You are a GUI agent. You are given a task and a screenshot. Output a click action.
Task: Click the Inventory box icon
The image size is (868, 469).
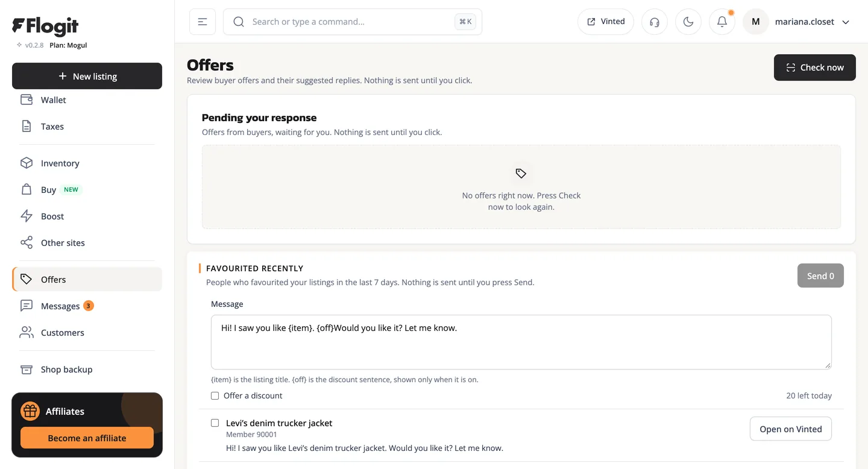coord(27,163)
